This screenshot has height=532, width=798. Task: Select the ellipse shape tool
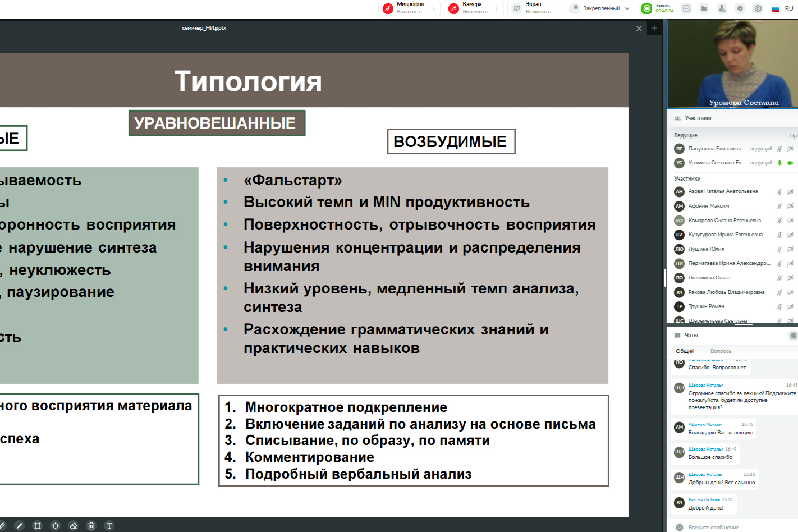(x=56, y=526)
